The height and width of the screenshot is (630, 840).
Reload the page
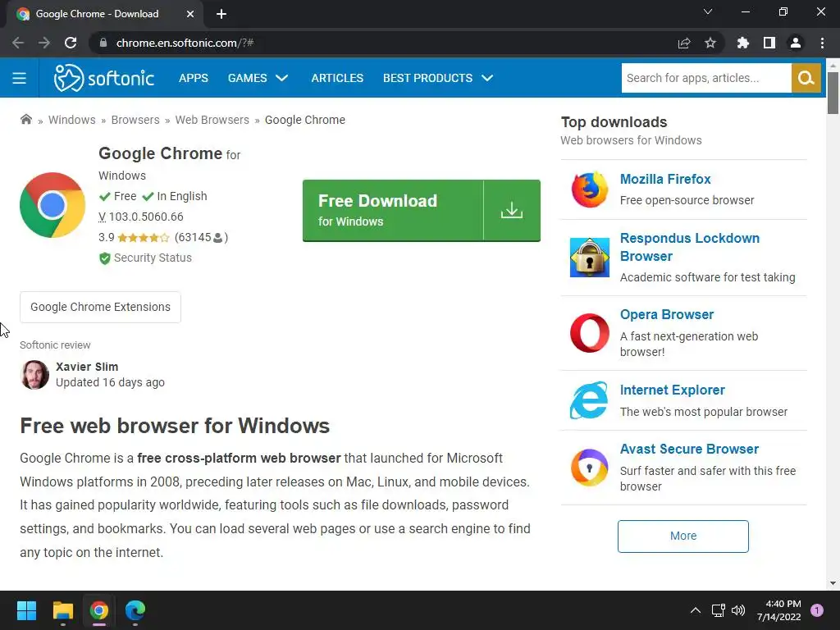[x=71, y=43]
